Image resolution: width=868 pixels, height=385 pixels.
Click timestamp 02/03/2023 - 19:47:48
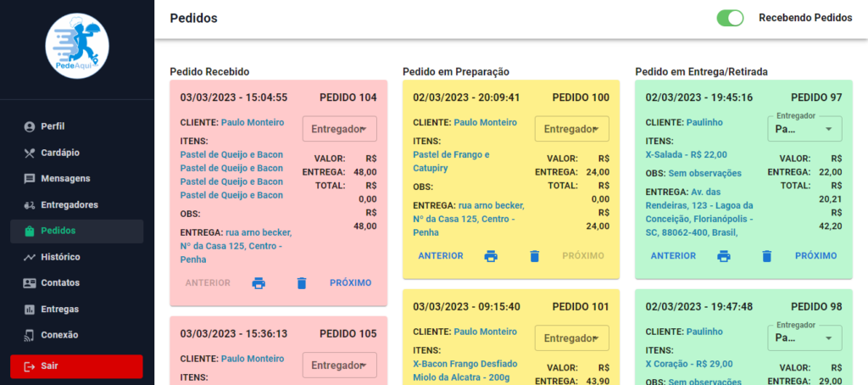(x=699, y=307)
